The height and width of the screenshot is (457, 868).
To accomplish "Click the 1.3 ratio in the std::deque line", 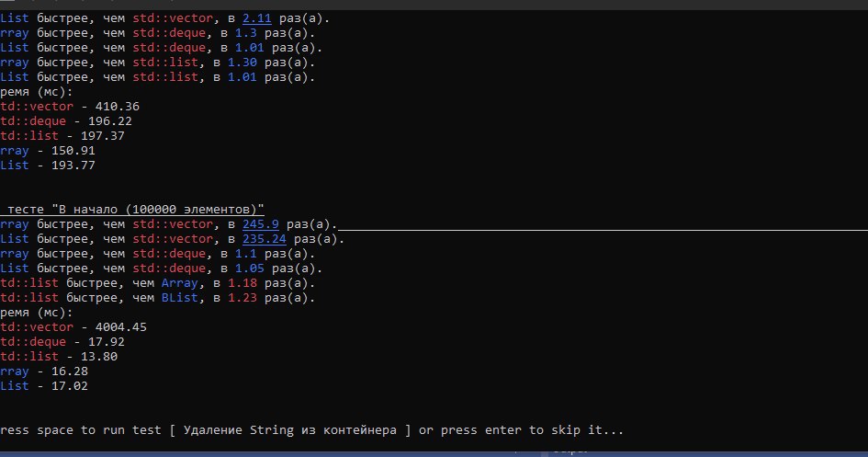I will 246,33.
